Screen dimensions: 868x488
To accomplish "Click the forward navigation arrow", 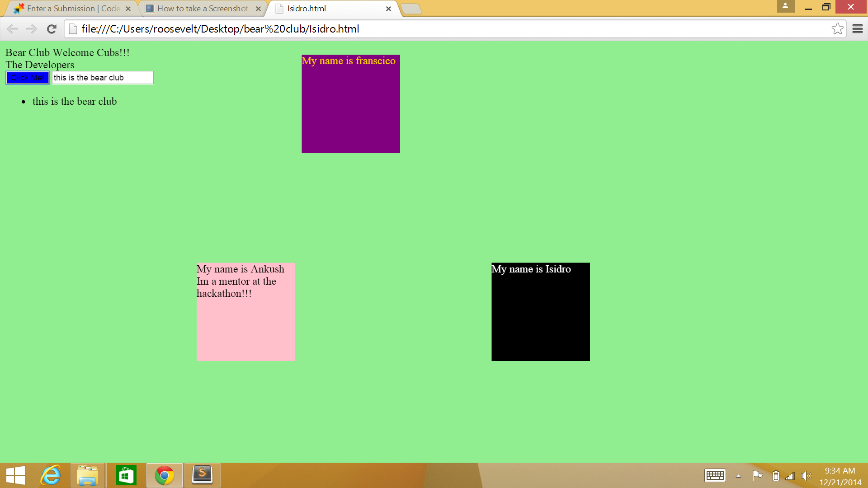I will 31,29.
